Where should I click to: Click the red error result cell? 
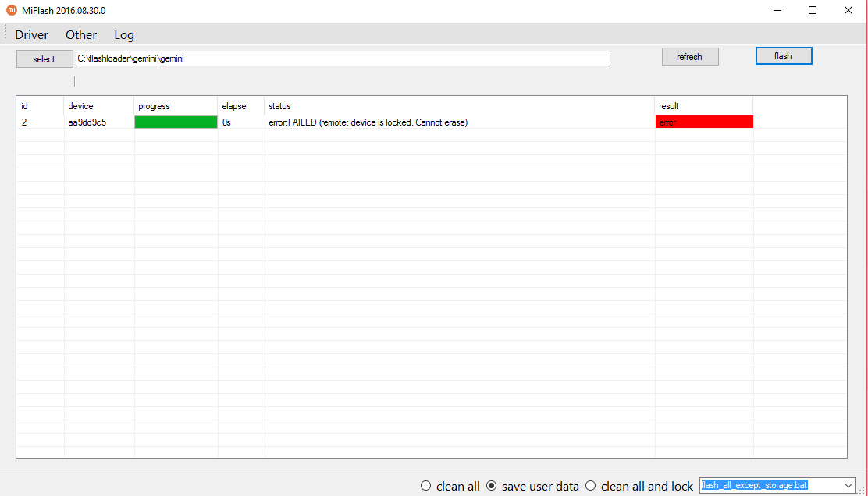tap(704, 122)
